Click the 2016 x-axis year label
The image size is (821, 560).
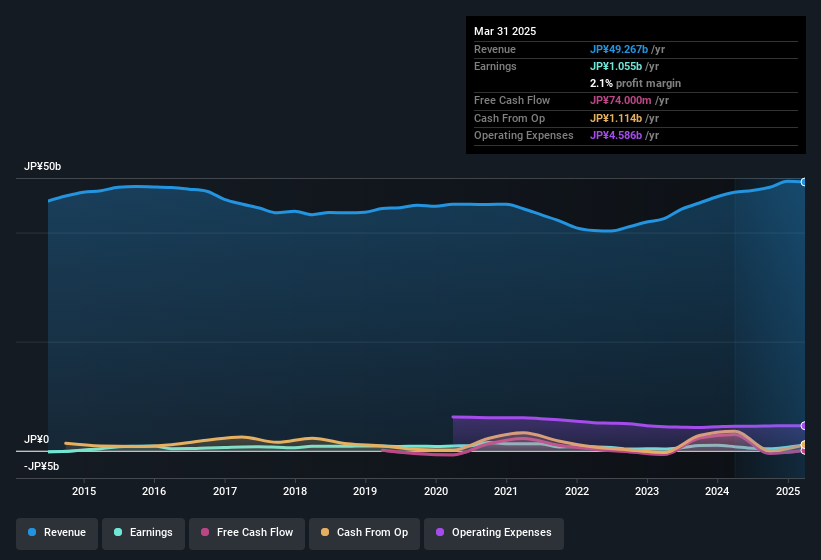(x=154, y=491)
